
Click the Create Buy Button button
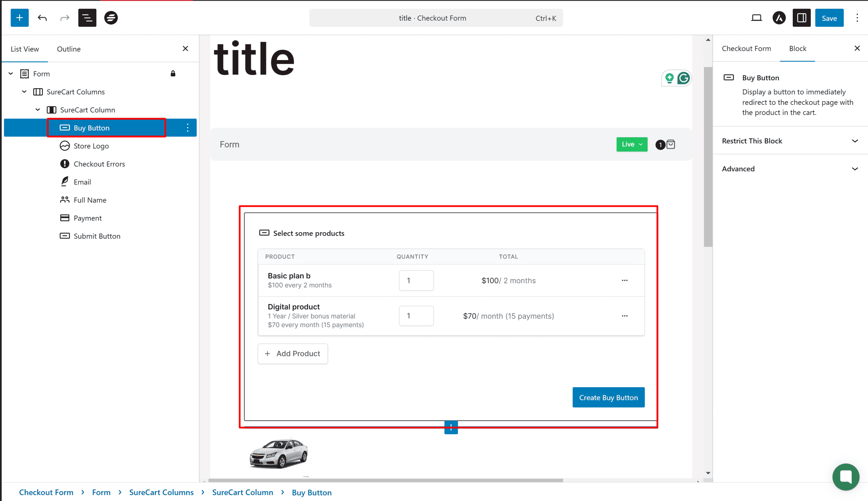pos(608,397)
